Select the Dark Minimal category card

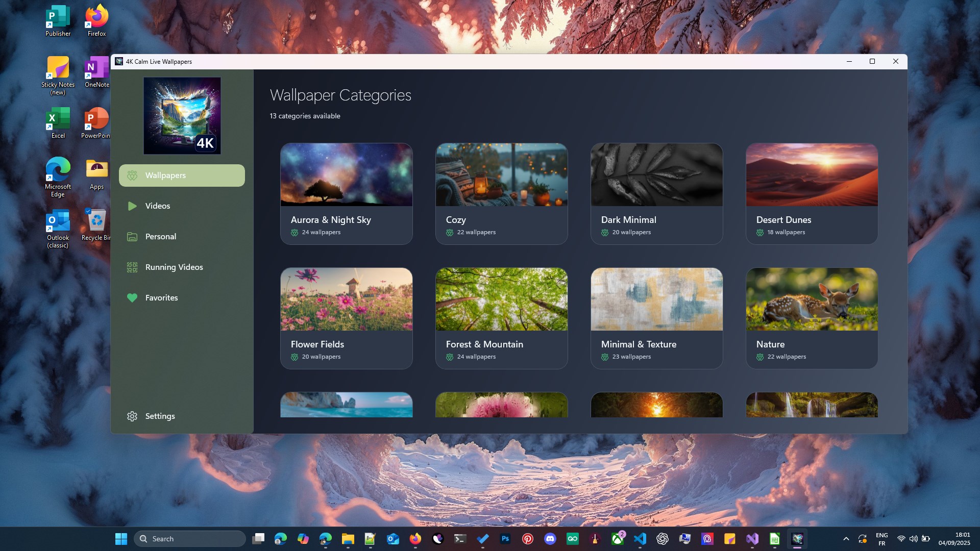pyautogui.click(x=656, y=194)
